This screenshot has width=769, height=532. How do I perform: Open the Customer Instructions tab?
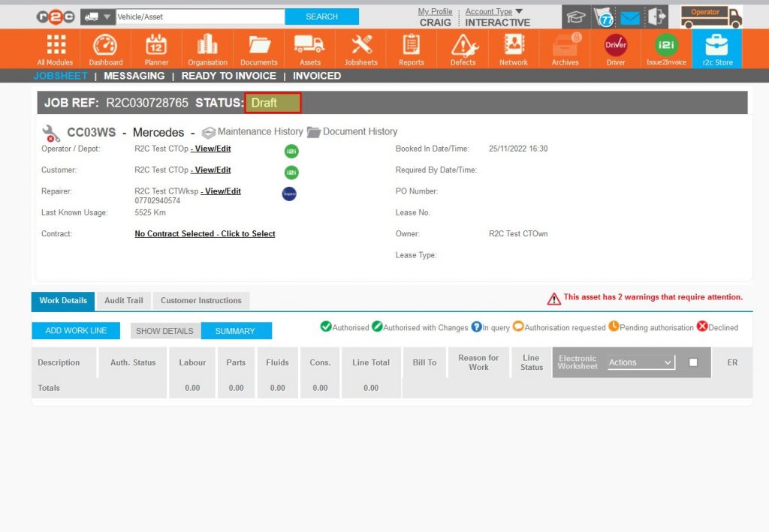[x=200, y=300]
